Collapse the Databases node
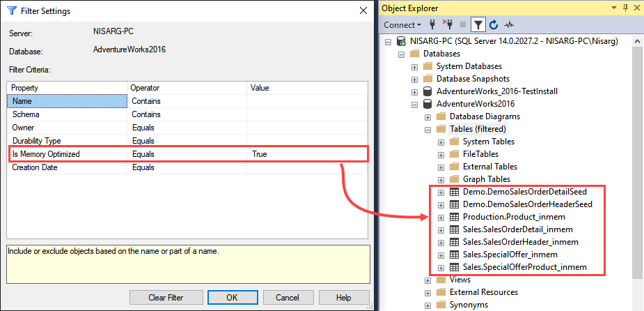Image resolution: width=644 pixels, height=311 pixels. click(401, 54)
